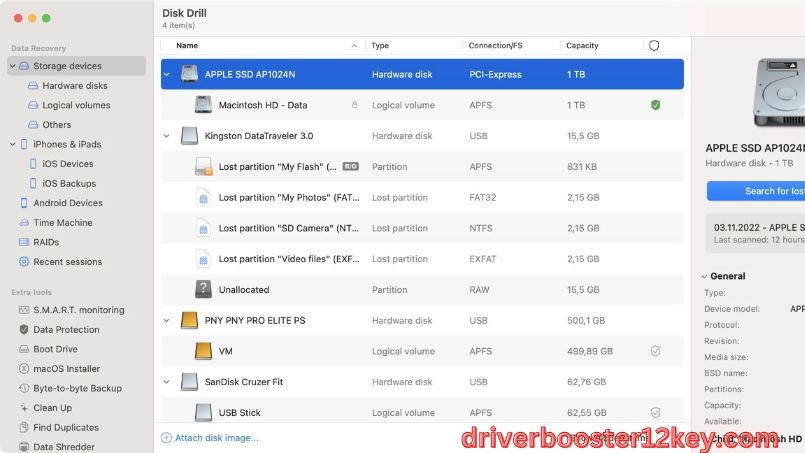Screen dimensions: 805x453
Task: Sort by Capacity column header
Action: coord(582,46)
